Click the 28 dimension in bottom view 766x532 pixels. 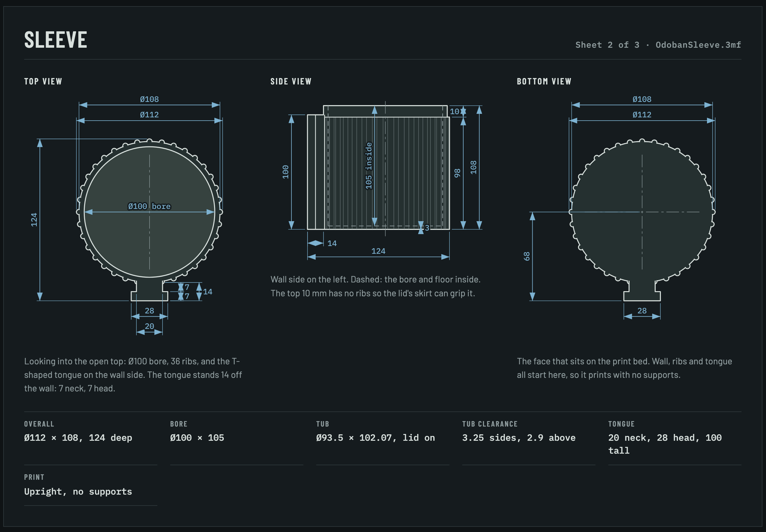[642, 311]
